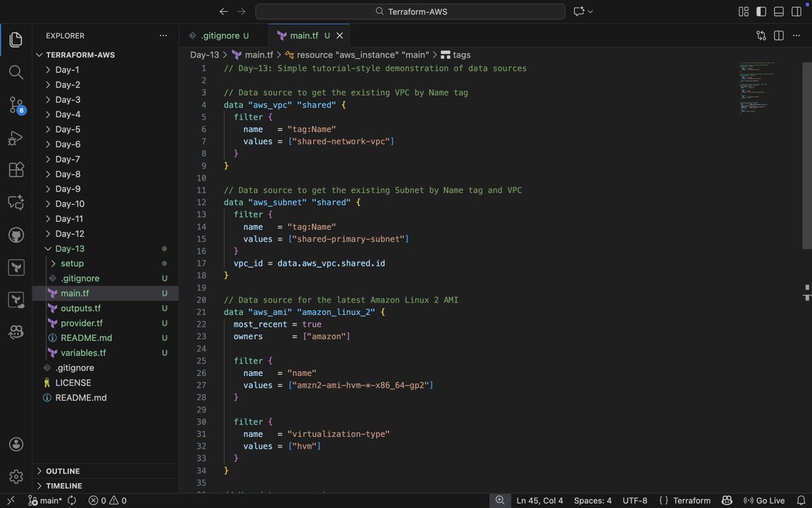The image size is (812, 508).
Task: Open Explorer Views and More Actions ellipsis
Action: (163, 35)
